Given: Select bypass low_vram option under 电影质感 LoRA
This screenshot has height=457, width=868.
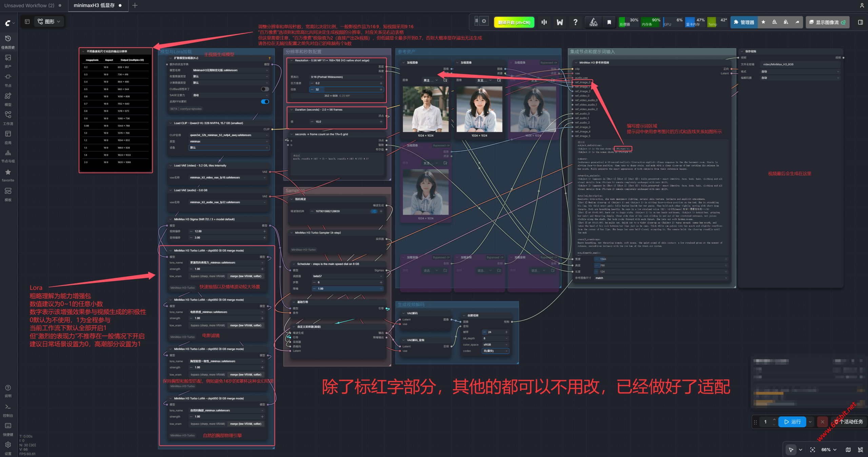Looking at the screenshot, I should (208, 325).
